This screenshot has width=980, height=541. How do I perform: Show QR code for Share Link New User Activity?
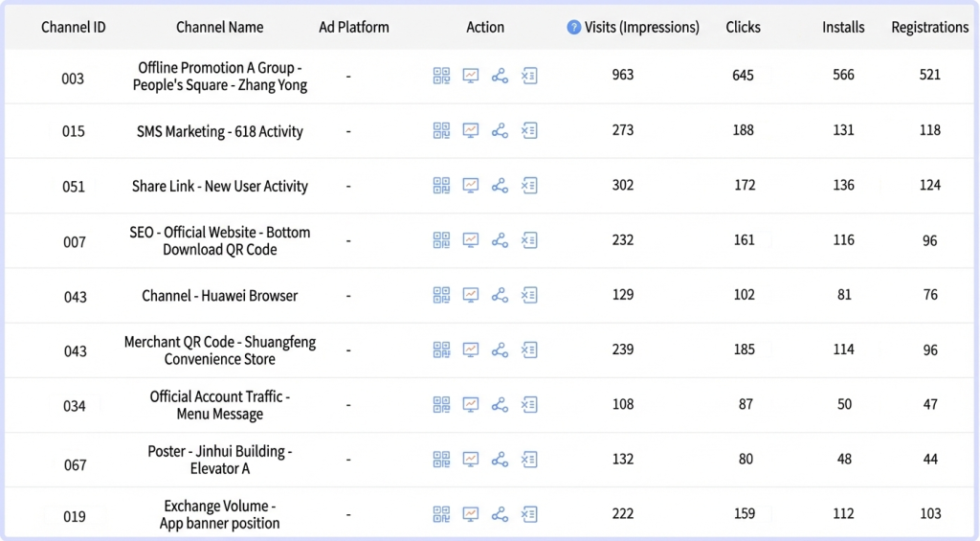[x=441, y=186]
